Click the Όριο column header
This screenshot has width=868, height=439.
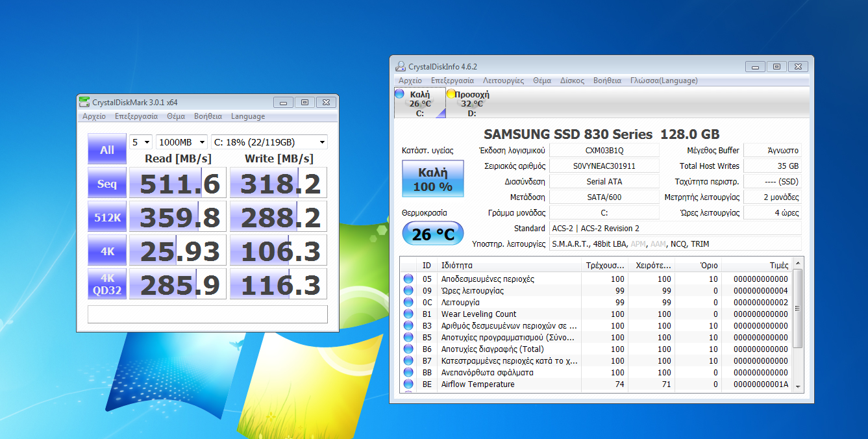pos(698,265)
